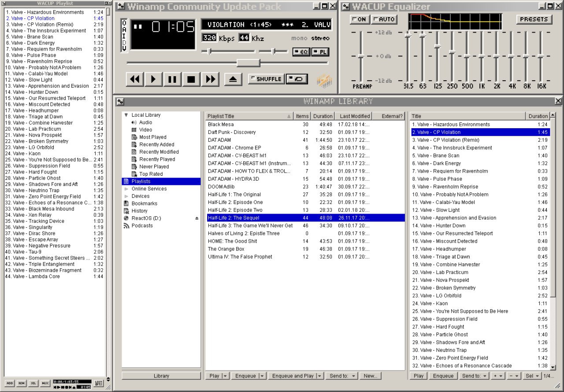The width and height of the screenshot is (564, 392).
Task: Open the main window system menu icon
Action: click(121, 7)
